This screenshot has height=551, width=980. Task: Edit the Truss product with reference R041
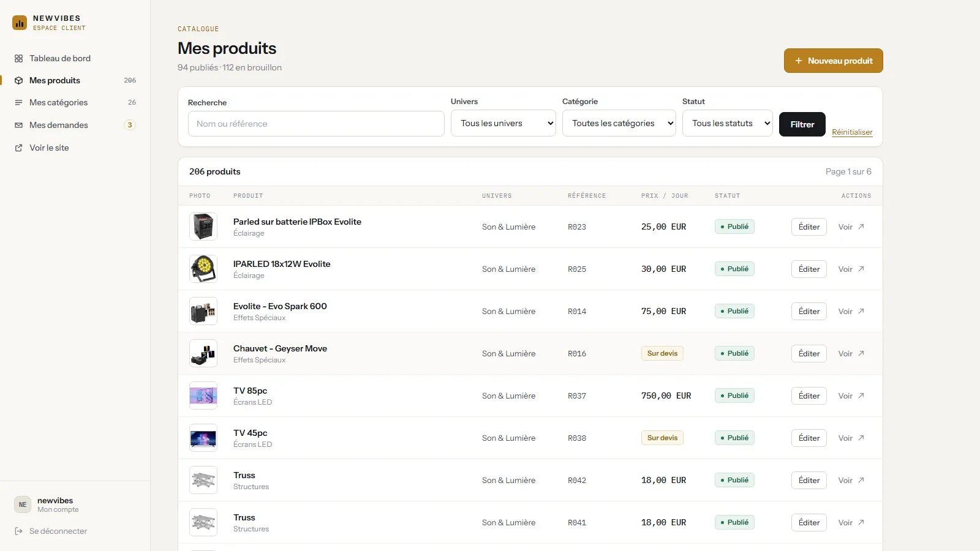(x=809, y=522)
